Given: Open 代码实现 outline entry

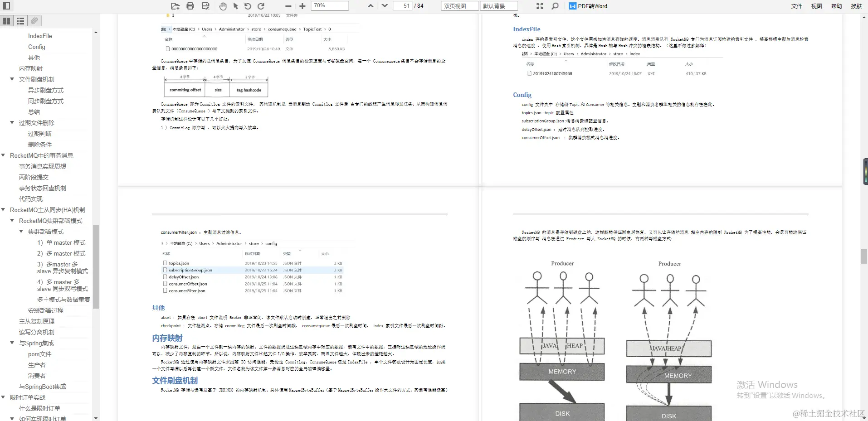Looking at the screenshot, I should coord(31,199).
